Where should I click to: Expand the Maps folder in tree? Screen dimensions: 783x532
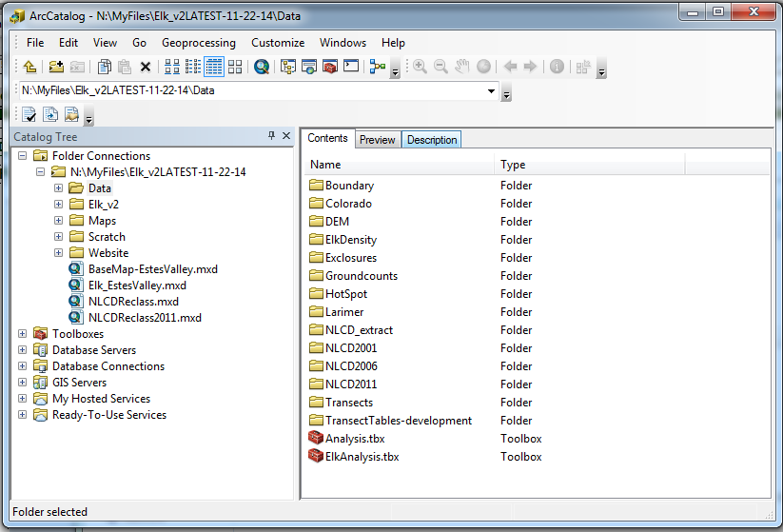[59, 221]
